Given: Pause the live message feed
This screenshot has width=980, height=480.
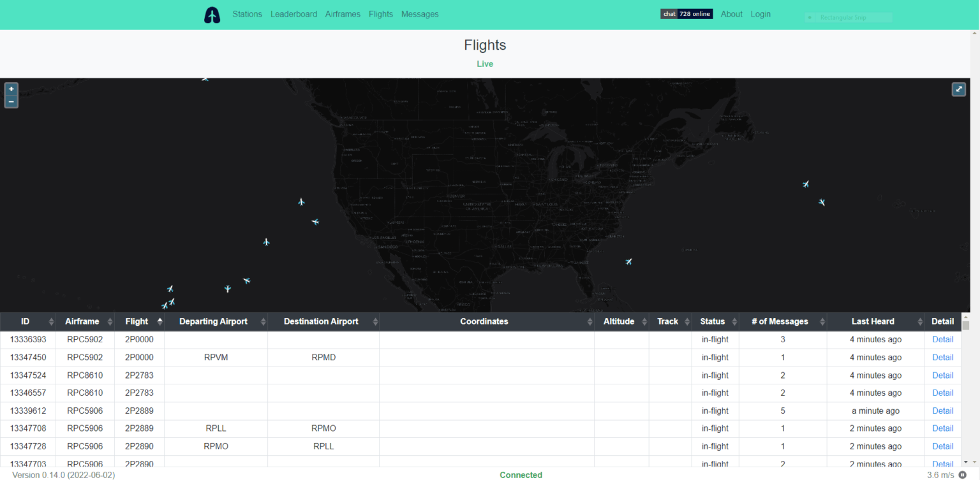Looking at the screenshot, I should 963,475.
